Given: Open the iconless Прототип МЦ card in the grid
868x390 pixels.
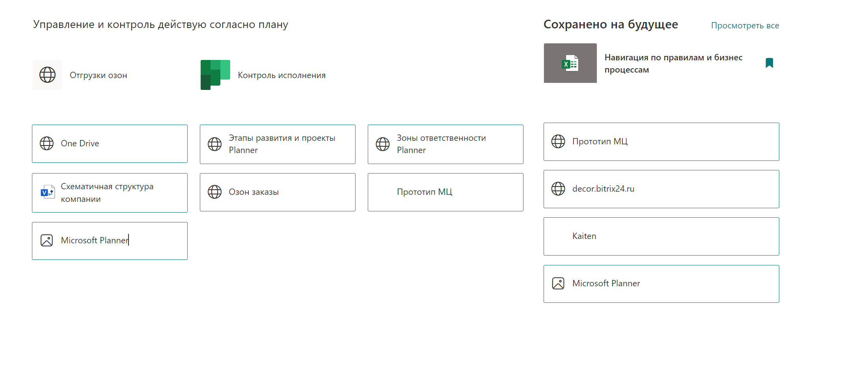Looking at the screenshot, I should coord(445,192).
